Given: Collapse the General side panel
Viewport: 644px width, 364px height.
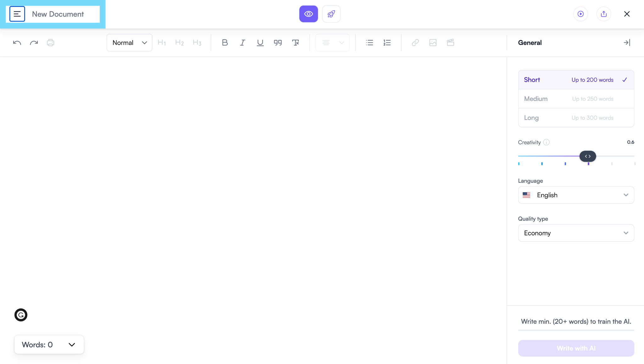Looking at the screenshot, I should pyautogui.click(x=627, y=42).
